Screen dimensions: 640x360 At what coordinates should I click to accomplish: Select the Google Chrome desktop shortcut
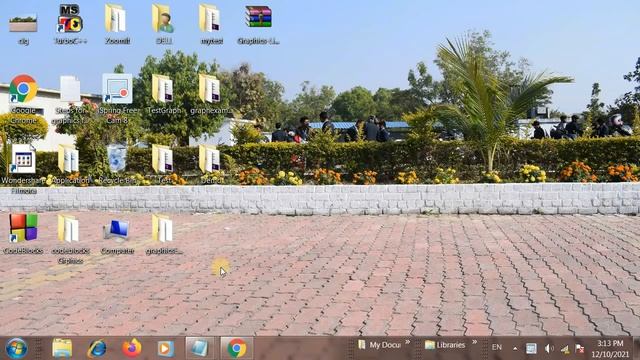23,89
